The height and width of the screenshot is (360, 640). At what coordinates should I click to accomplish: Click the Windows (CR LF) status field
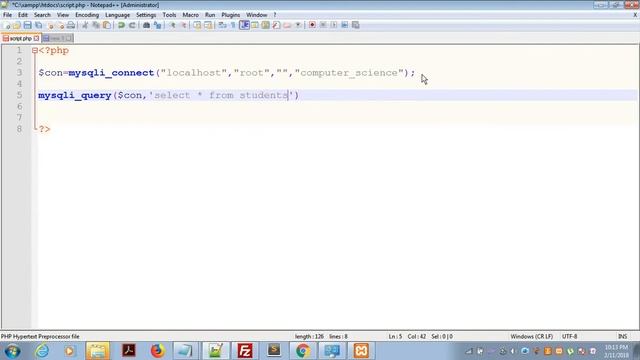tap(531, 336)
